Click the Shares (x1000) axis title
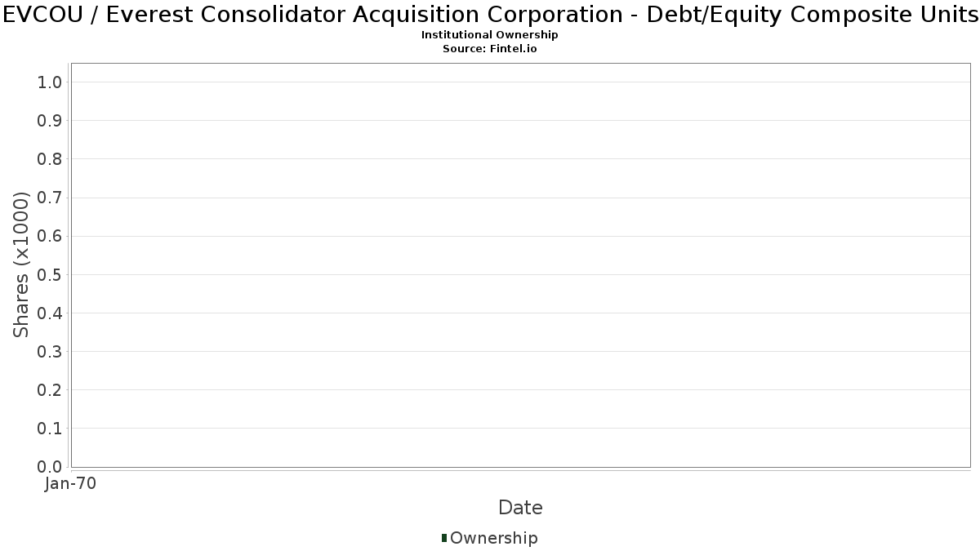980x551 pixels. [22, 264]
